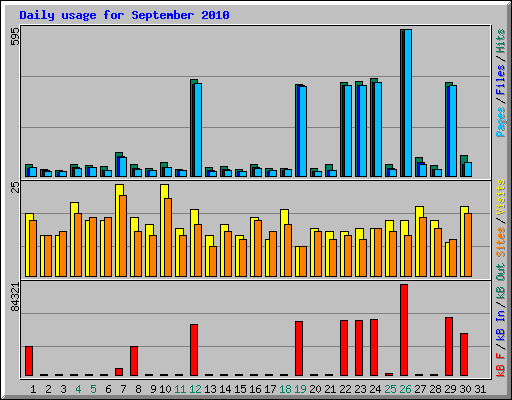Click day 13 on the x-axis

pos(210,389)
